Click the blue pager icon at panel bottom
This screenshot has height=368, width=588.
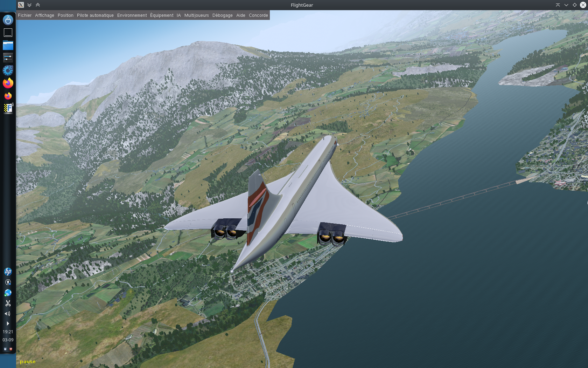tap(5, 349)
